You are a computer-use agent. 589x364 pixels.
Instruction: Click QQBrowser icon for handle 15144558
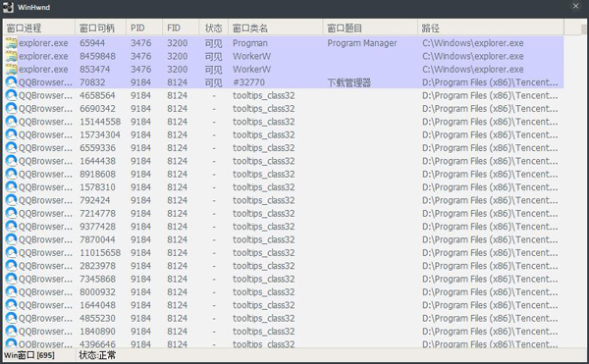pos(11,122)
